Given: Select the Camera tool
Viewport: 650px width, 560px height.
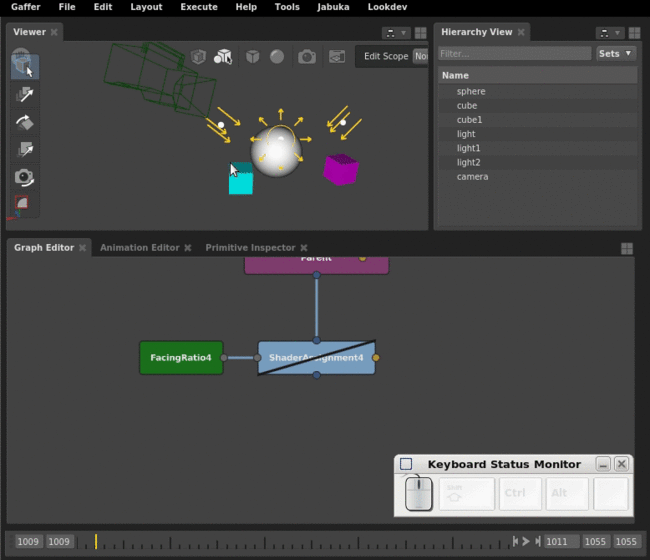Looking at the screenshot, I should [x=24, y=177].
